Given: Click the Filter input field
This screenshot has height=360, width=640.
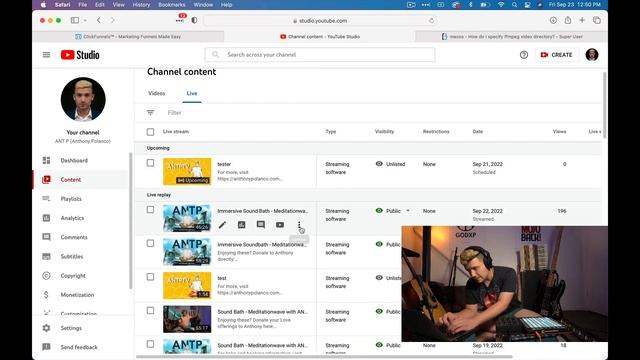Looking at the screenshot, I should (x=174, y=113).
